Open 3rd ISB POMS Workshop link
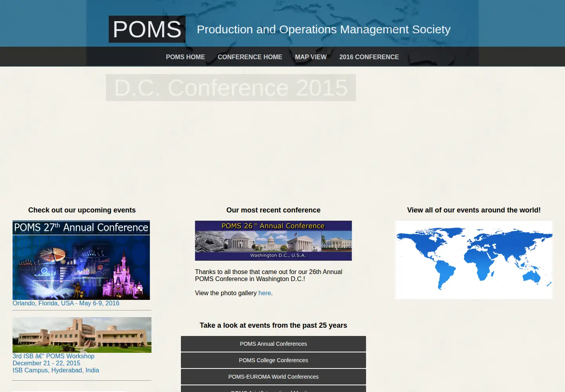The height and width of the screenshot is (392, 565). tap(53, 356)
